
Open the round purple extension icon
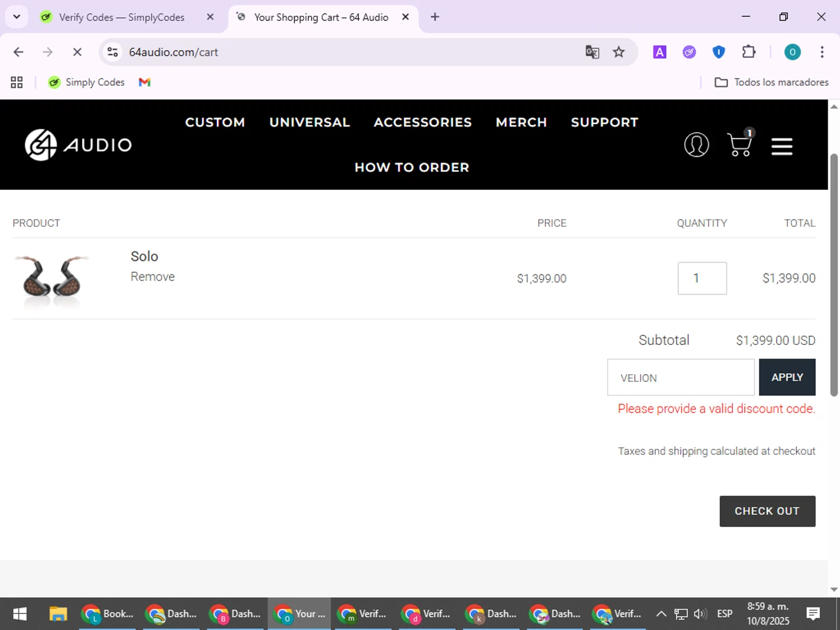point(689,52)
